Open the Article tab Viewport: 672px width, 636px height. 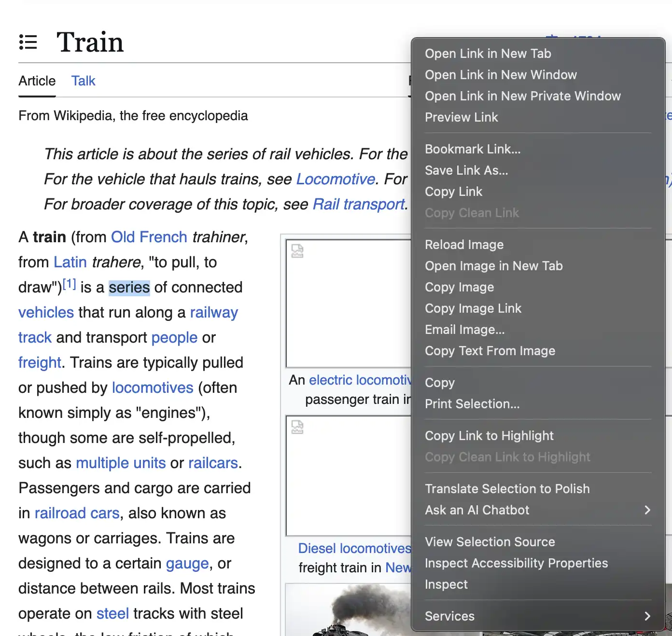tap(37, 81)
